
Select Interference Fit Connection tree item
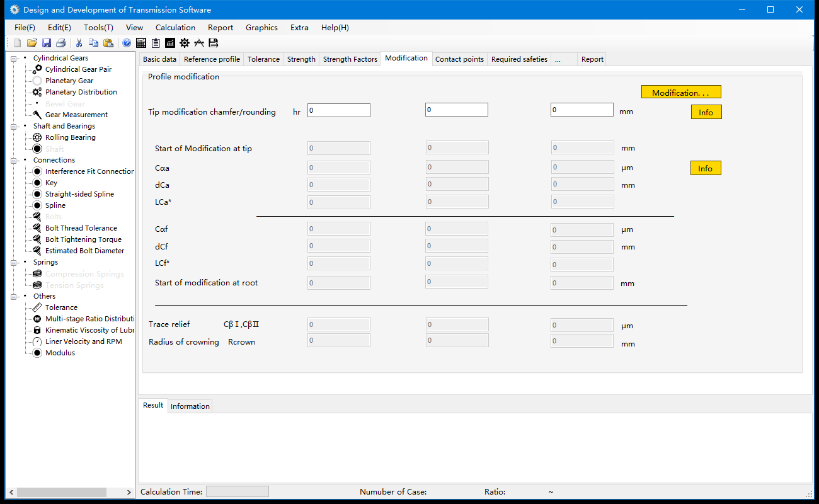[x=89, y=171]
